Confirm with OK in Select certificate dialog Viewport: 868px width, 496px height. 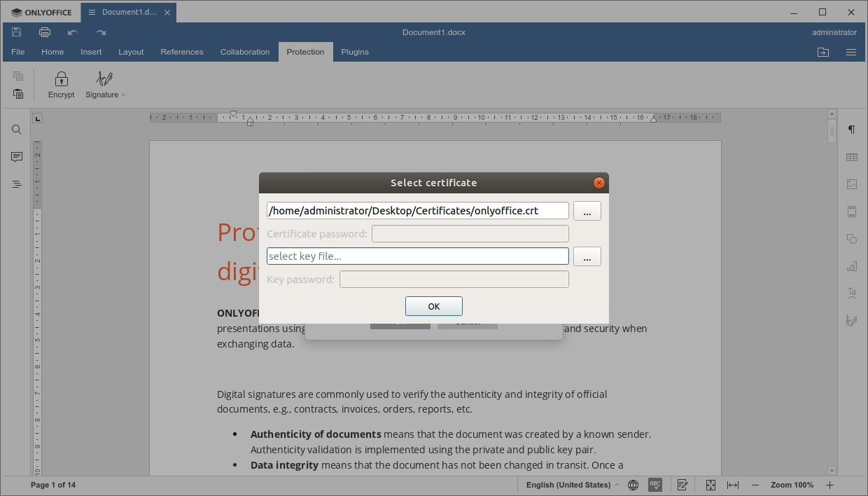(433, 305)
